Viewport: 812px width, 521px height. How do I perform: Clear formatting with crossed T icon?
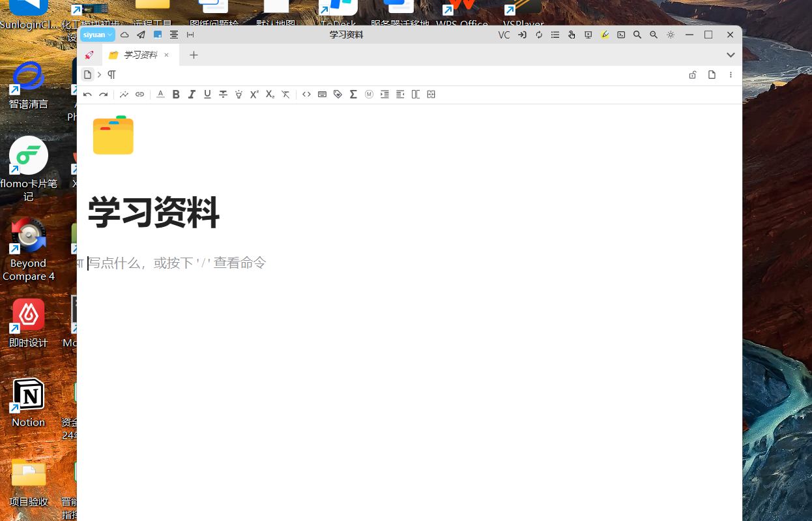click(285, 95)
